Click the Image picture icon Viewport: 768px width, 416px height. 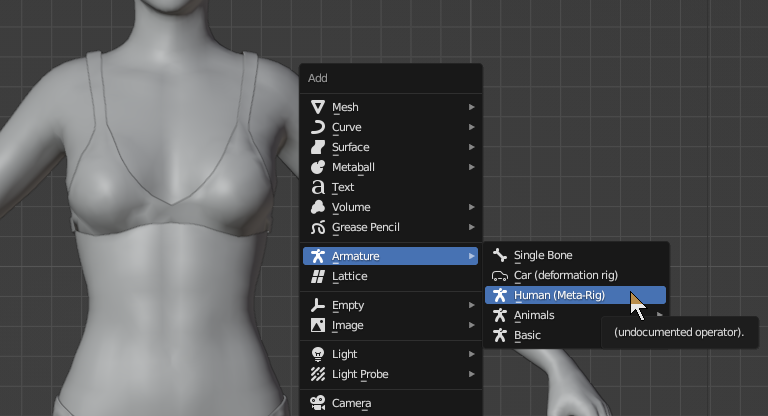pyautogui.click(x=318, y=325)
